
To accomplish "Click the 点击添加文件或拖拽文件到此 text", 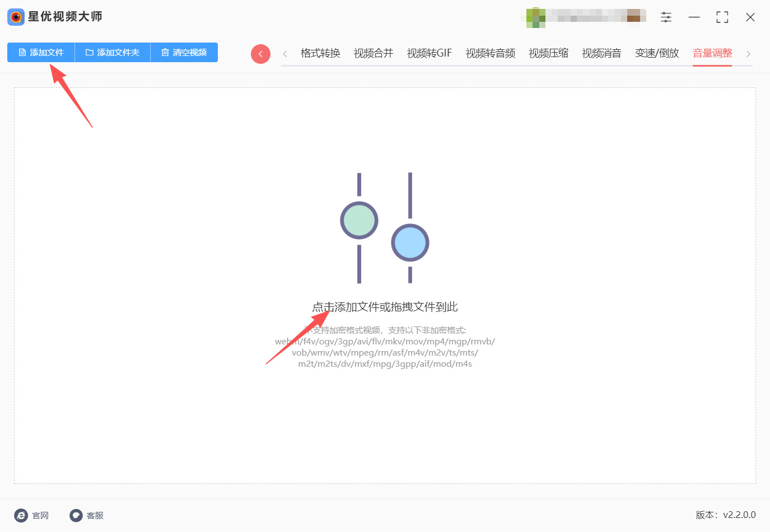I will click(385, 307).
